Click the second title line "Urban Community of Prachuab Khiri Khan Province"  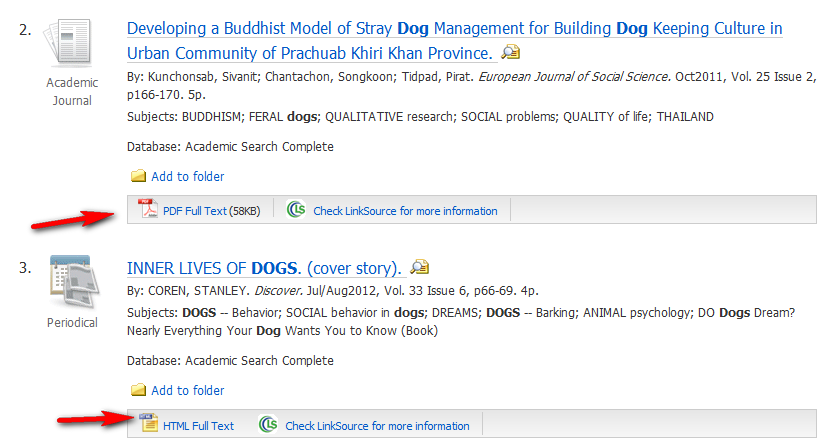310,54
